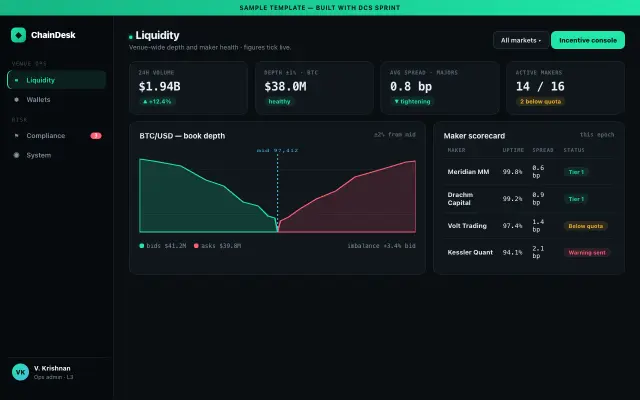Click the MAKER column header
Image resolution: width=640 pixels, height=400 pixels.
tap(456, 150)
